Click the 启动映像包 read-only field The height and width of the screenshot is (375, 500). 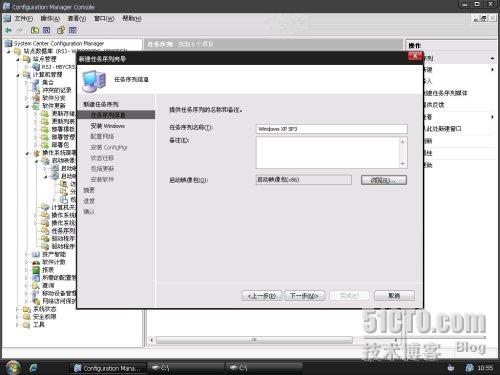coord(304,180)
